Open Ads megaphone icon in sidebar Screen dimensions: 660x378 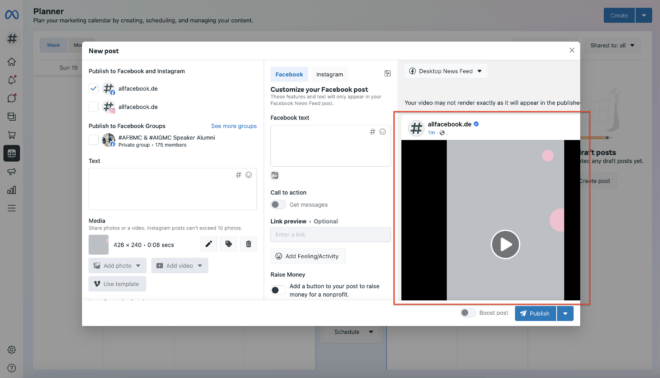pos(12,172)
